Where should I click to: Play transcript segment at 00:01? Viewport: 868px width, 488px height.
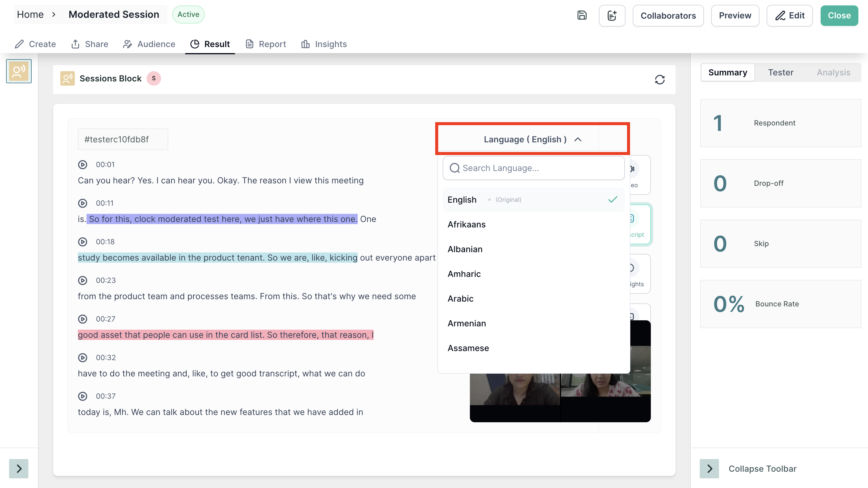83,164
